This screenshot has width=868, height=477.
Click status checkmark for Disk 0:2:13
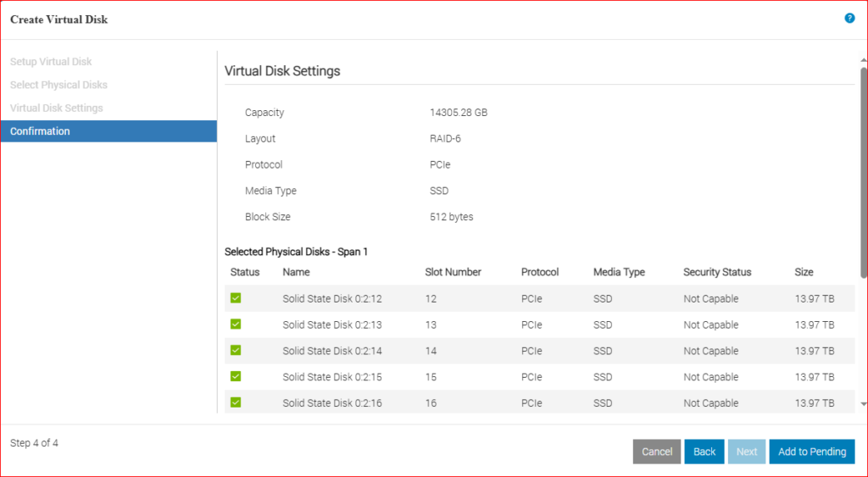(x=236, y=324)
